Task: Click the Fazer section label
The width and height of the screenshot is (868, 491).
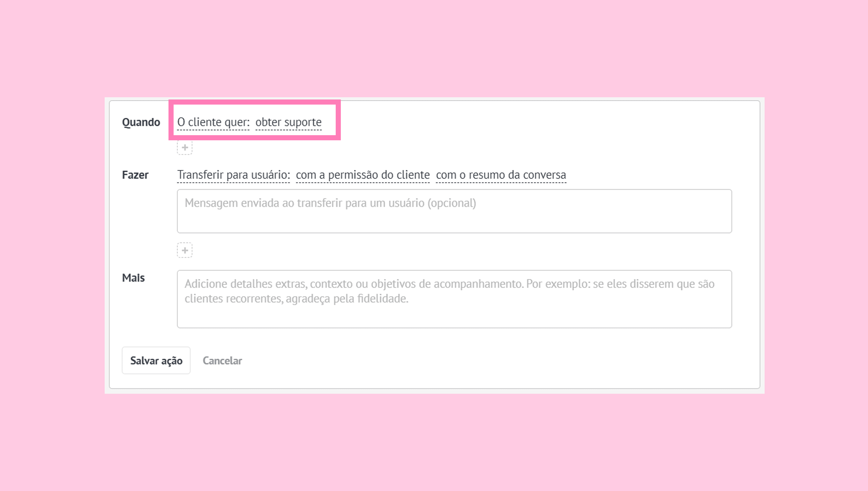Action: 135,175
